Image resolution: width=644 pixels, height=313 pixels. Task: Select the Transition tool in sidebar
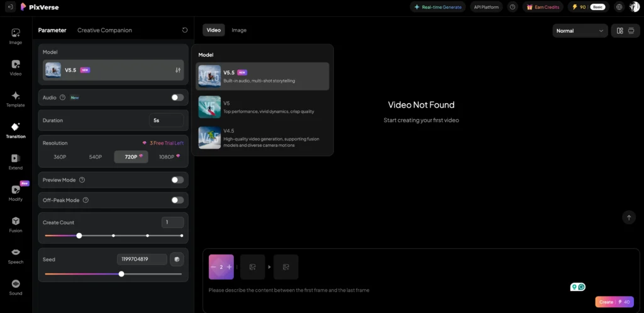pyautogui.click(x=16, y=130)
